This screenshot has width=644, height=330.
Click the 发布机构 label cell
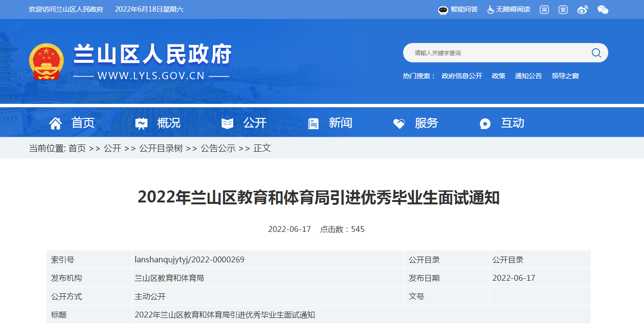coord(67,278)
